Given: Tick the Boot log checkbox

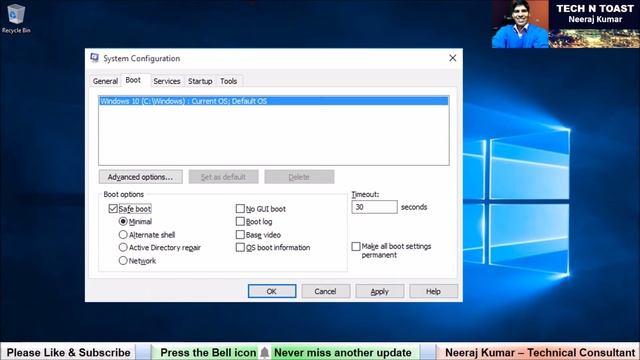Looking at the screenshot, I should click(240, 222).
